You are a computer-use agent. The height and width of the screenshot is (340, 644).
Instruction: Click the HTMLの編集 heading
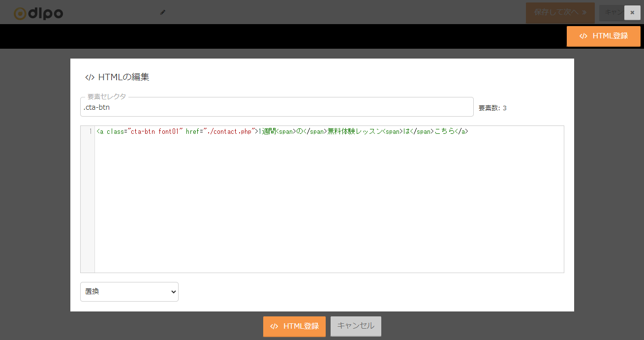pos(117,77)
